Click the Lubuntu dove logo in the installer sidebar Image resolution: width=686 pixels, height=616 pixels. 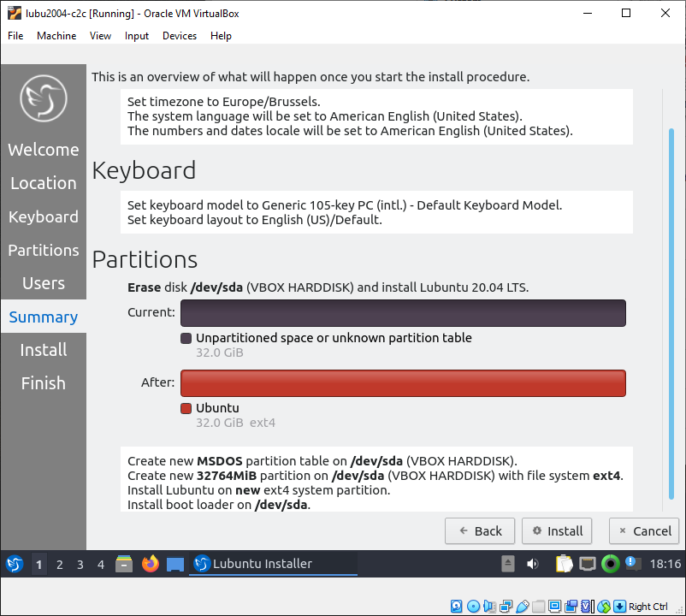click(x=43, y=98)
